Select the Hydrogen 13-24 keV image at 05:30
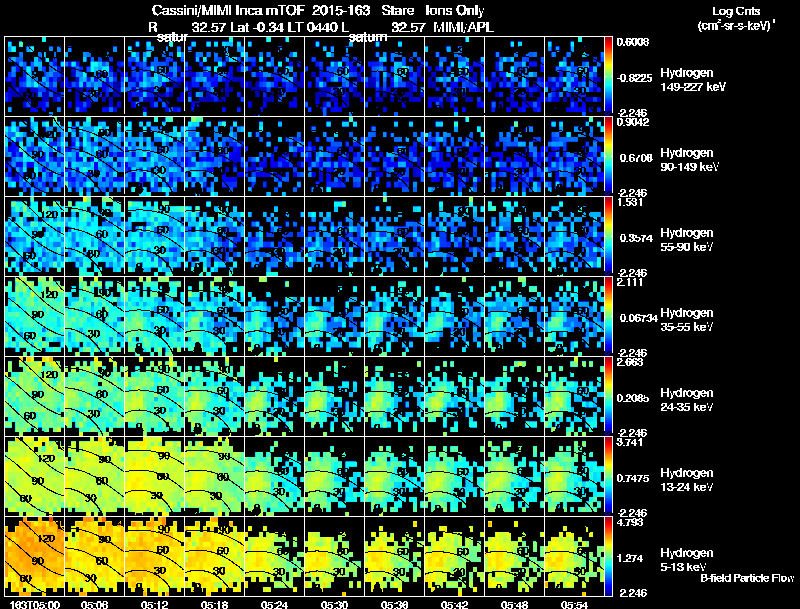 [x=335, y=476]
